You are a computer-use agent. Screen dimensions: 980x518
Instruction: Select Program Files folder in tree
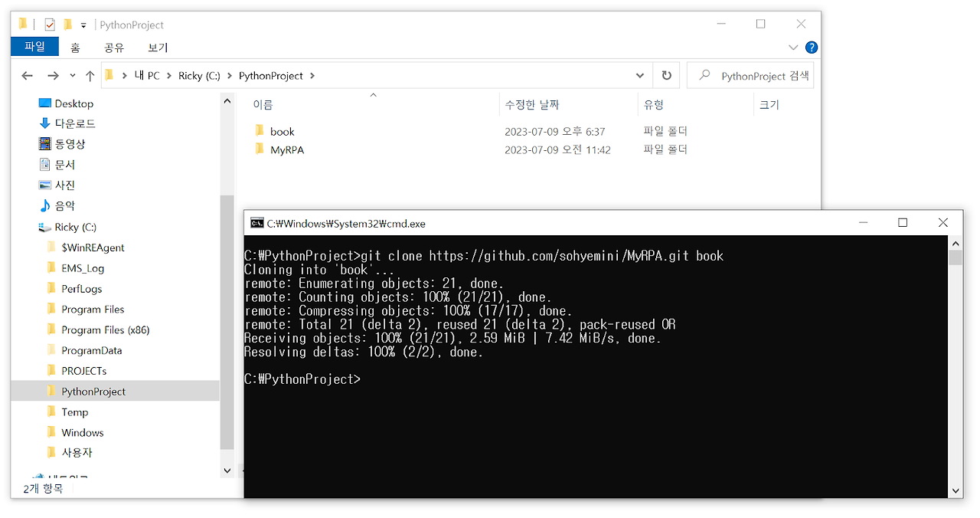point(93,310)
